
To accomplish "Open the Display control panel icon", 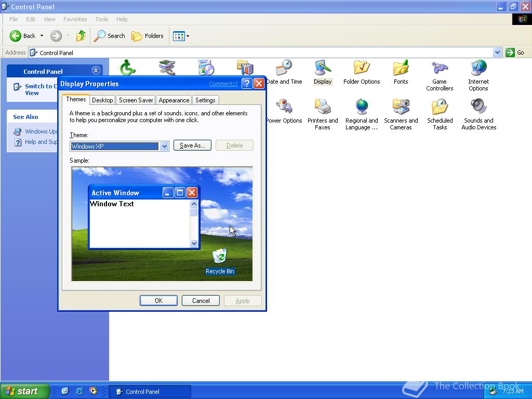I will click(323, 72).
